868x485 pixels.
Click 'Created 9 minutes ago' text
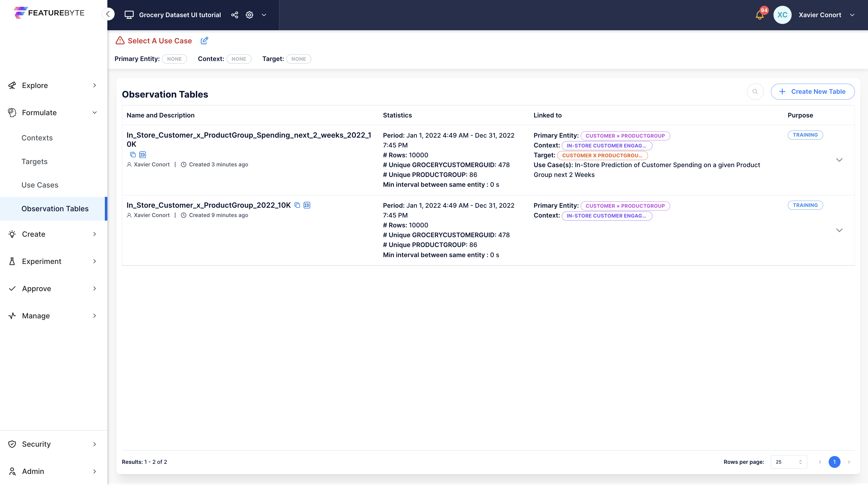click(218, 215)
